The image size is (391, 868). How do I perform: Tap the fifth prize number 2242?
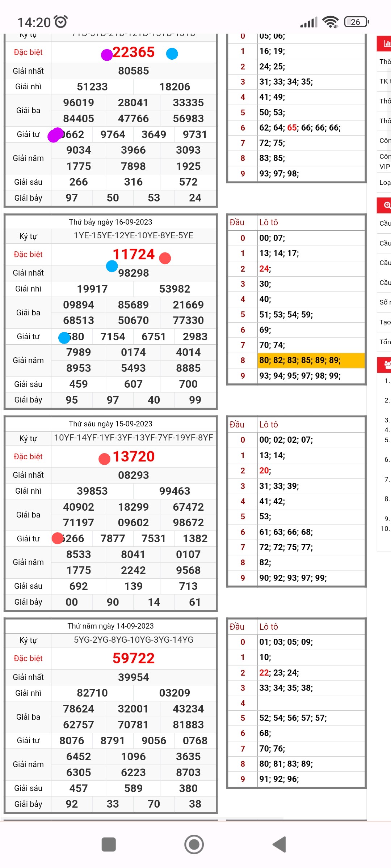click(134, 570)
